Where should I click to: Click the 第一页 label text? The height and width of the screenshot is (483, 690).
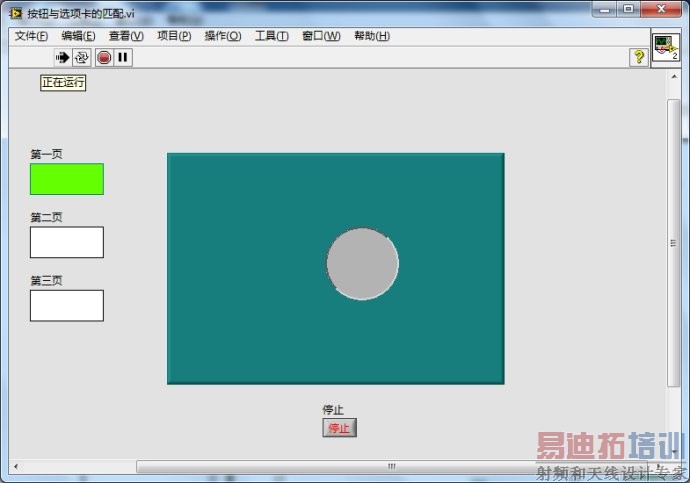click(x=46, y=154)
